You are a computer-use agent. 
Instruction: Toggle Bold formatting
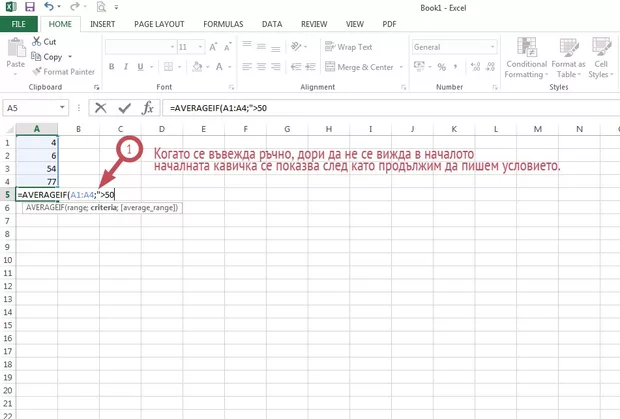pyautogui.click(x=112, y=67)
